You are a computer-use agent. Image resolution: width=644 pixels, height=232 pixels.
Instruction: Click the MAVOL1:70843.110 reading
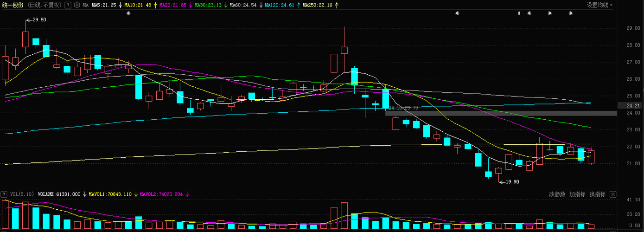110,194
